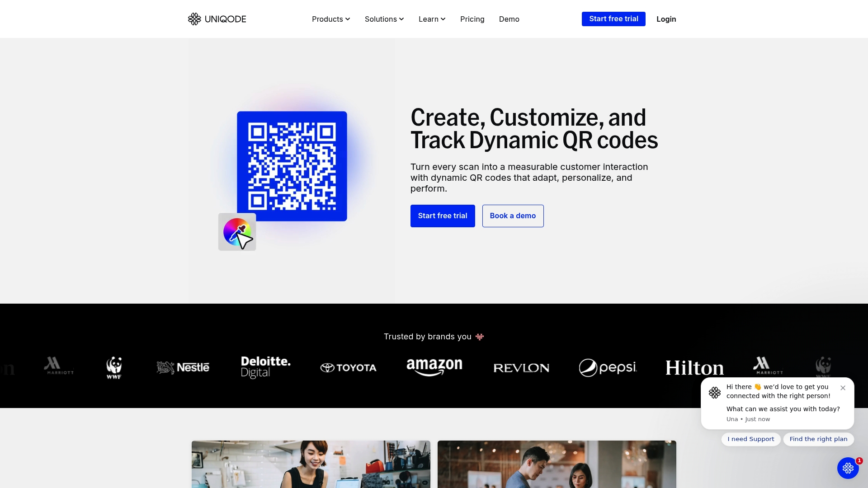Click the Hilton logo
Image resolution: width=868 pixels, height=488 pixels.
pos(694,368)
